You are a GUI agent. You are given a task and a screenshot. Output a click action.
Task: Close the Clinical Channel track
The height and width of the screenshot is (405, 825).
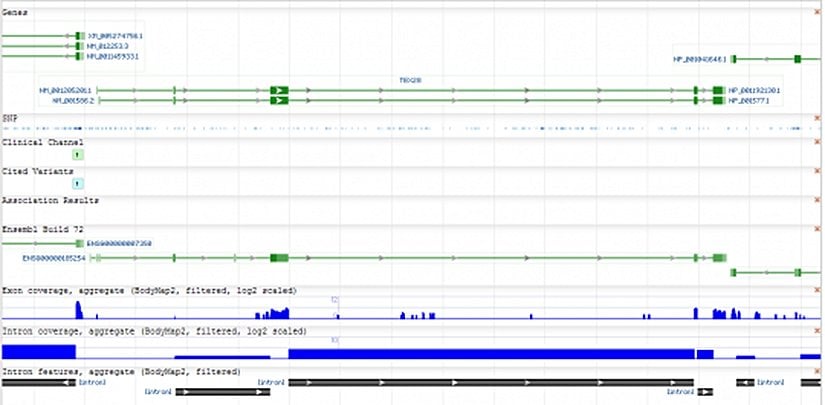pos(817,142)
